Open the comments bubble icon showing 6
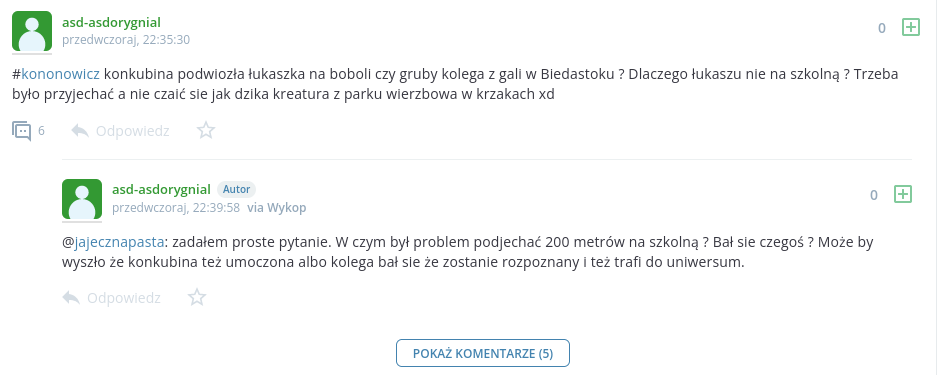Screen dimensions: 937x375 22,131
